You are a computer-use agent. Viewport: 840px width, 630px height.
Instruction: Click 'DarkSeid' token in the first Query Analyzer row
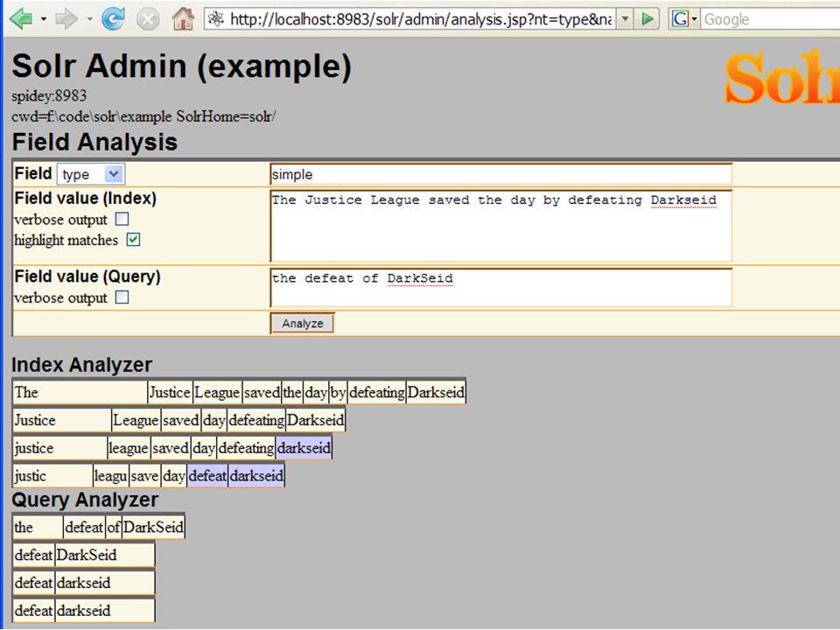coord(153,527)
